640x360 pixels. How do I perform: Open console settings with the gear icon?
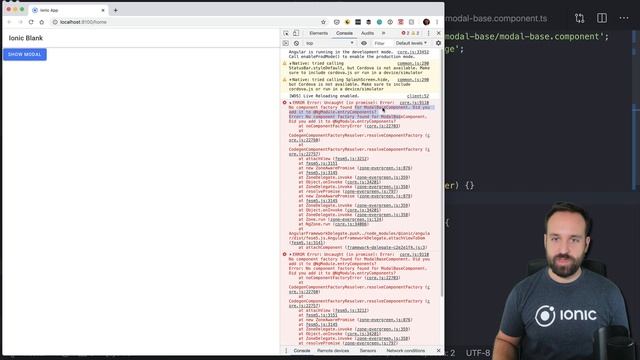pyautogui.click(x=438, y=43)
